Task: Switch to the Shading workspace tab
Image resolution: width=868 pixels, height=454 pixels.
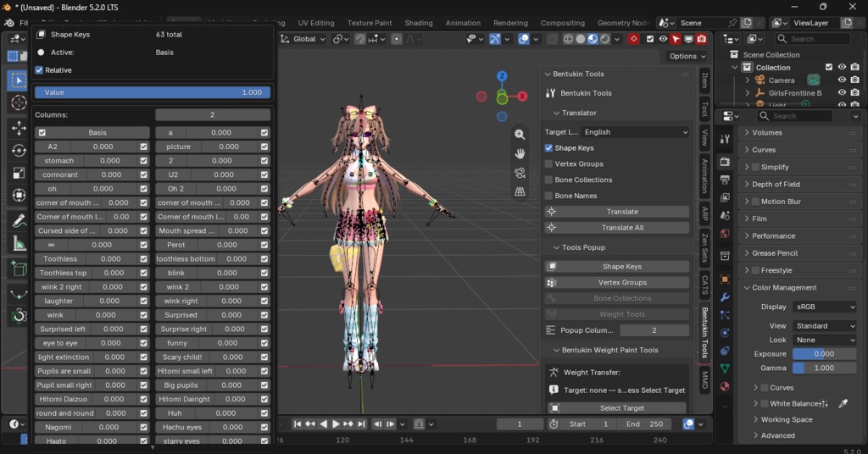Action: [x=419, y=23]
